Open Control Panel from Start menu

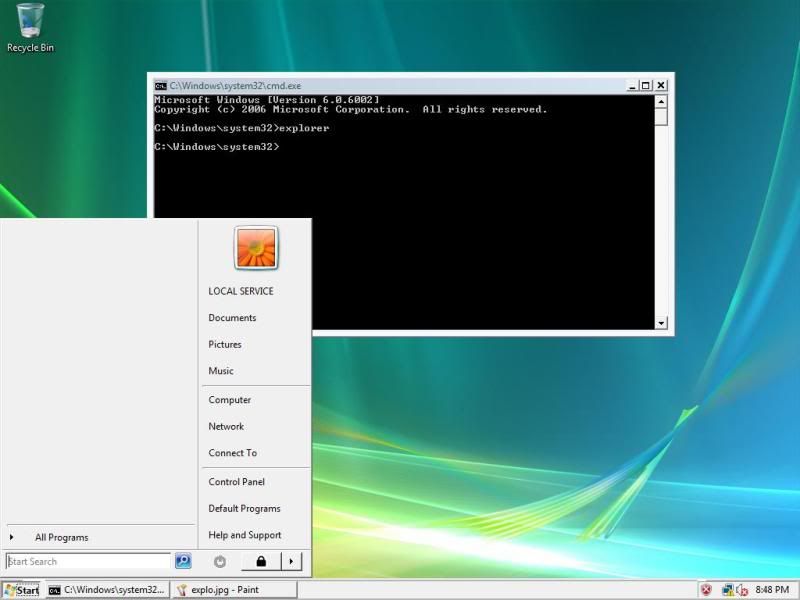click(236, 482)
